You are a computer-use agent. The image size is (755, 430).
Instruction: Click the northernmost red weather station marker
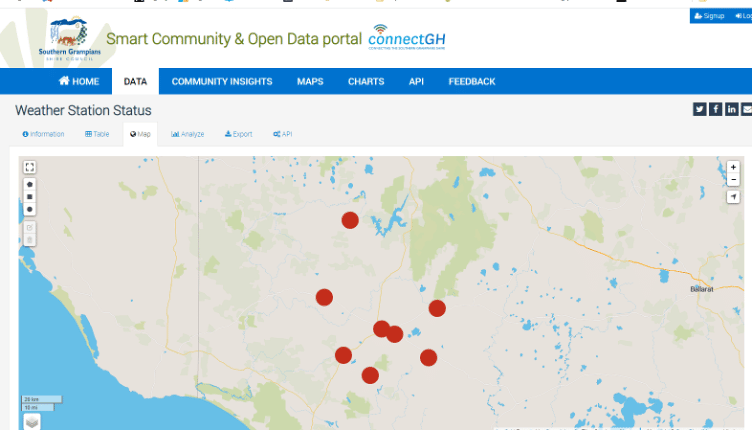[x=350, y=220]
